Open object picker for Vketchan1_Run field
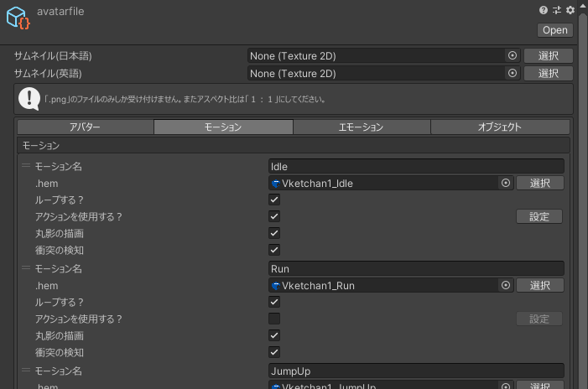Viewport: 588px width, 389px height. (x=506, y=285)
